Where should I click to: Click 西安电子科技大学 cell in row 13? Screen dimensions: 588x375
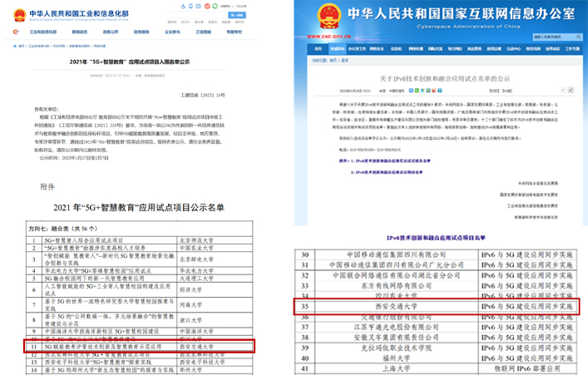coord(202,363)
